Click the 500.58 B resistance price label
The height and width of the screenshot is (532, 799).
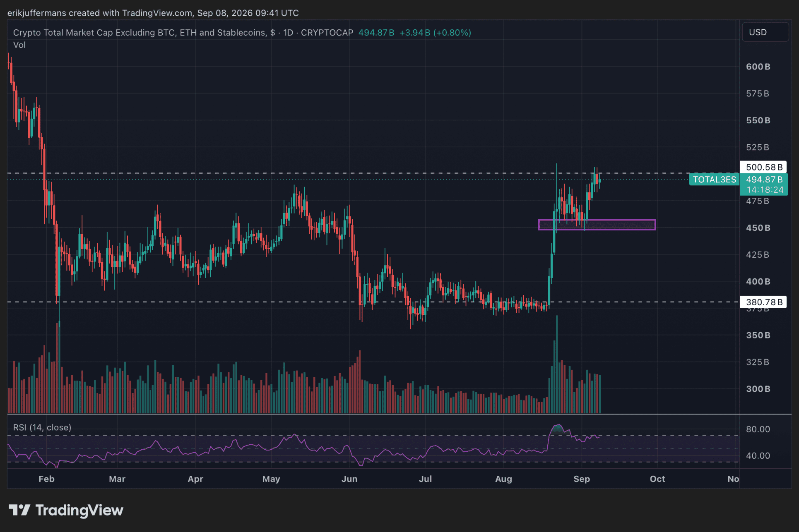pyautogui.click(x=763, y=167)
